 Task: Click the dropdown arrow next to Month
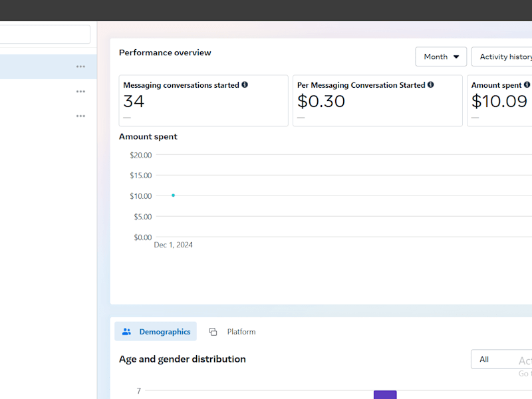pos(456,57)
